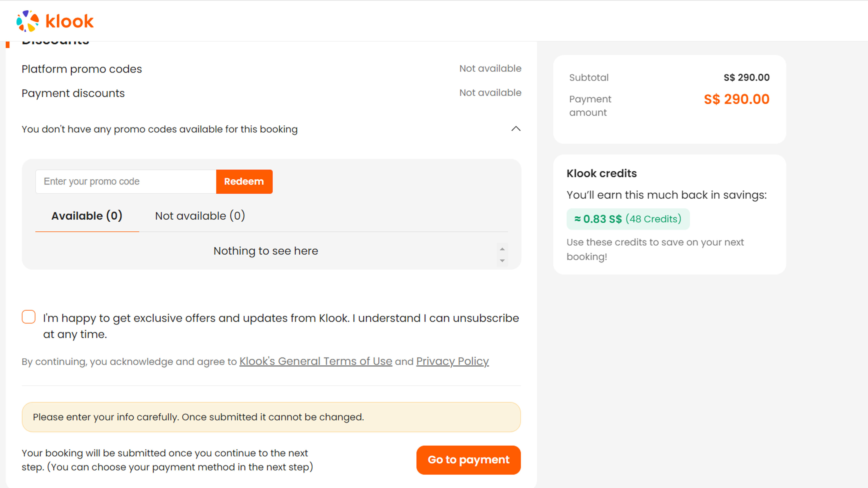Switch to the Available (0) tab
868x488 pixels.
pos(87,216)
